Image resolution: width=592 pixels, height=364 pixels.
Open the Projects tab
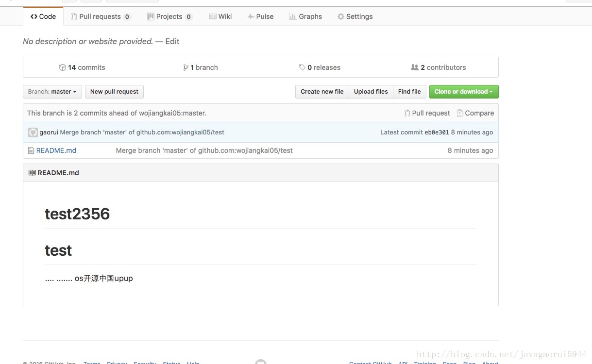click(170, 17)
